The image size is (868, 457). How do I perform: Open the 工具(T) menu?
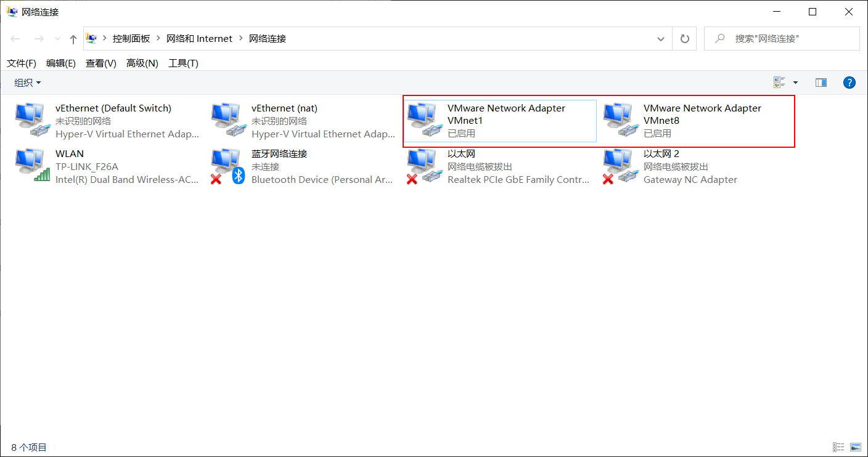point(184,63)
